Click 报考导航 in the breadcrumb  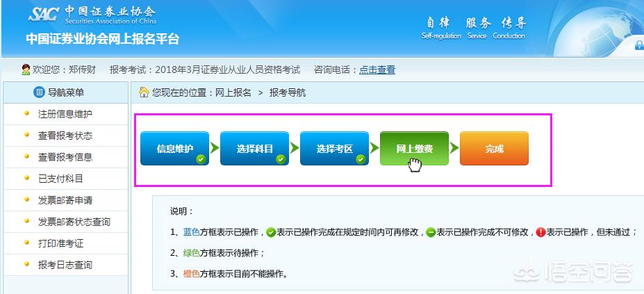coord(288,92)
